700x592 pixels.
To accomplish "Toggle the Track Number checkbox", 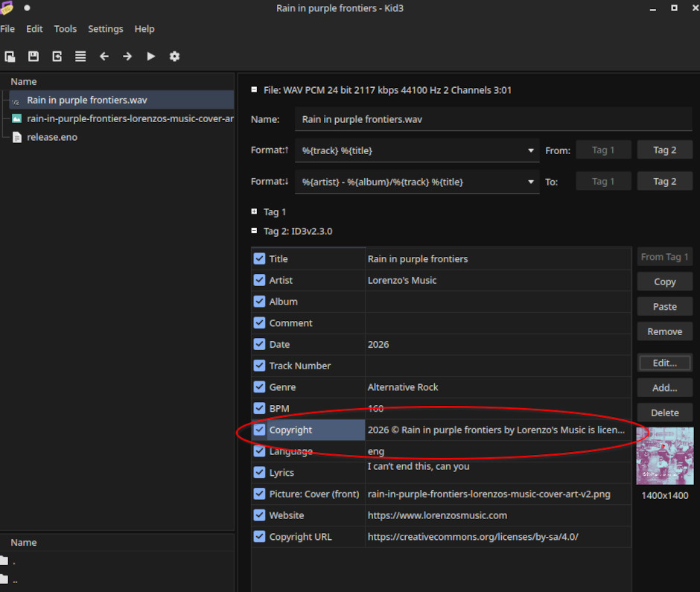I will tap(259, 366).
